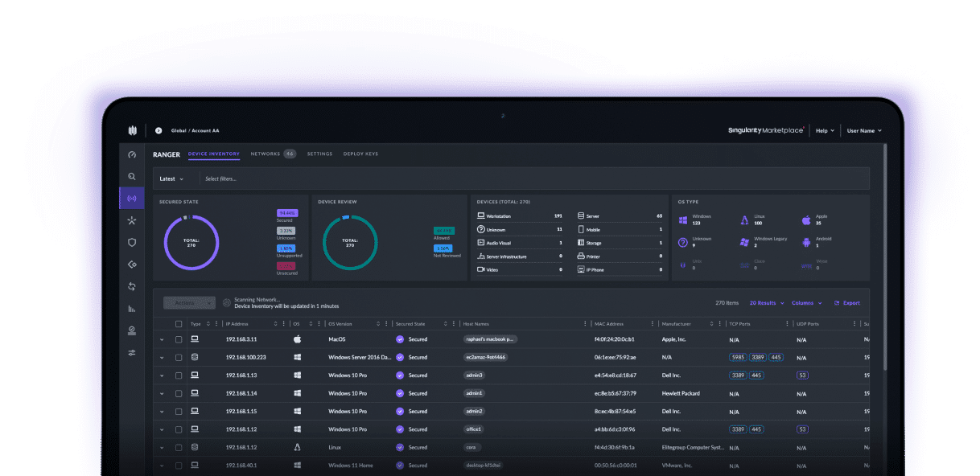Open the Columns dropdown
Screen dimensions: 980x476
(x=807, y=303)
